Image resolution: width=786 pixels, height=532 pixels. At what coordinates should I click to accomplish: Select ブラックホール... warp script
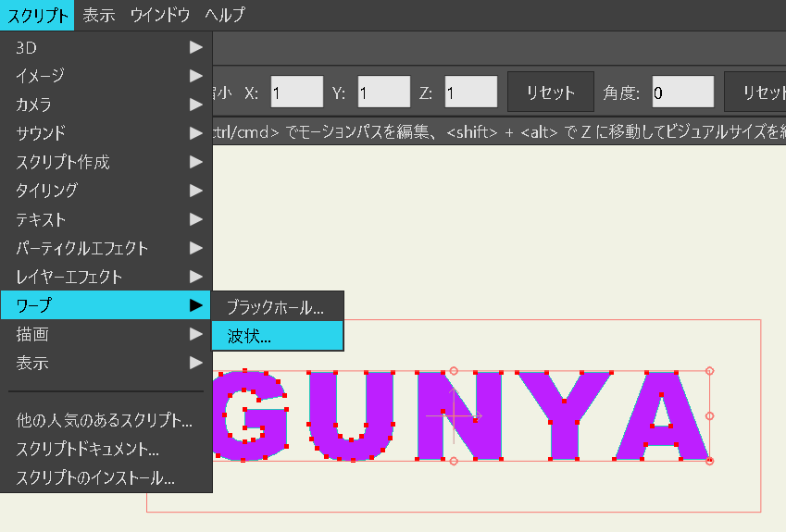[x=277, y=307]
